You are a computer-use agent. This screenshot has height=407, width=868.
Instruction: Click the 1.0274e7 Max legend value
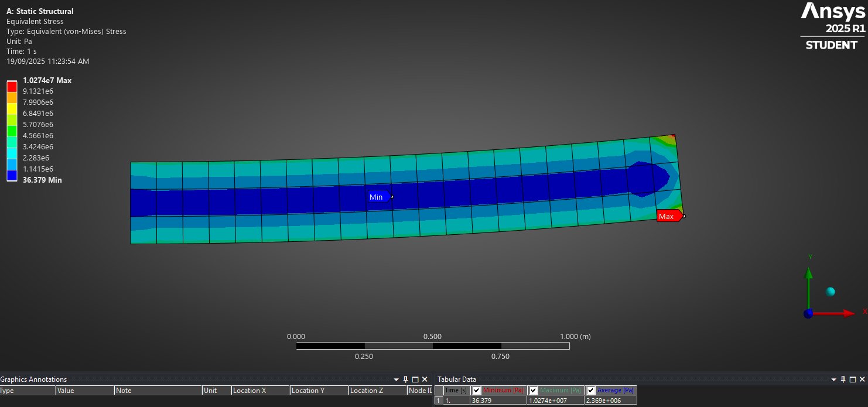point(47,80)
